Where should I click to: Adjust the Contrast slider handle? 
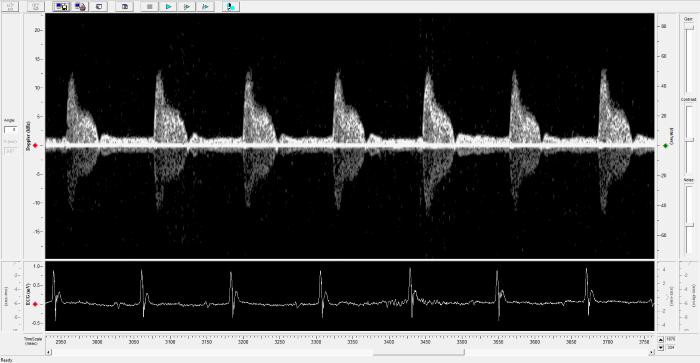click(690, 141)
